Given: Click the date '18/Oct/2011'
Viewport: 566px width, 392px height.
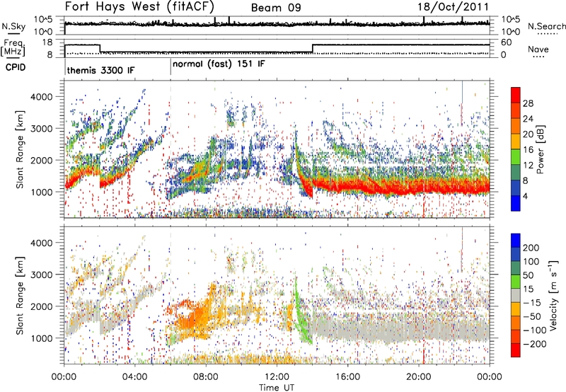Looking at the screenshot, I should [x=453, y=7].
